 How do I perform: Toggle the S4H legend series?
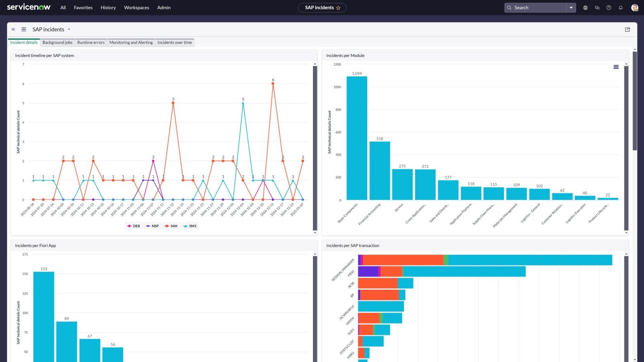click(171, 226)
